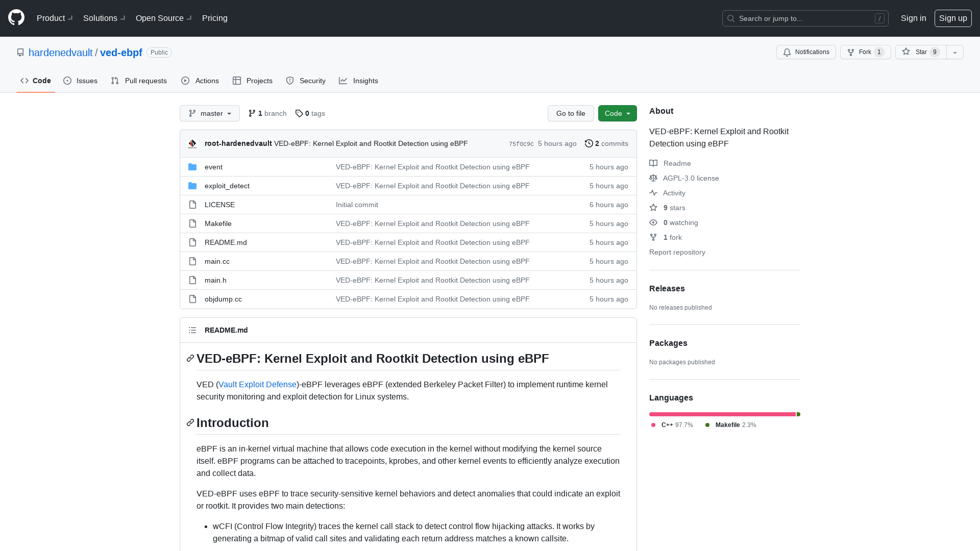Open the 2 commits link

coord(606,143)
